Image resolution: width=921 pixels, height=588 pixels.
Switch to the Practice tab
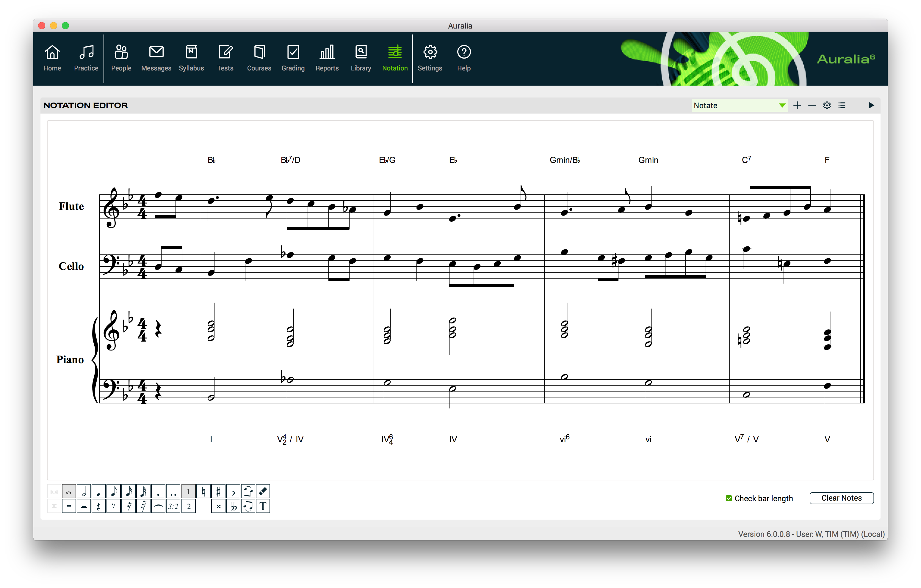click(x=86, y=58)
